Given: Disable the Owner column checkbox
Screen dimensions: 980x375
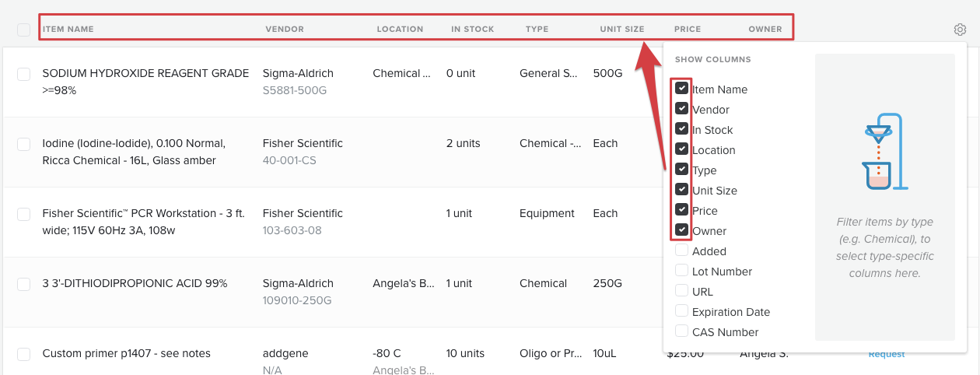Looking at the screenshot, I should (x=682, y=230).
